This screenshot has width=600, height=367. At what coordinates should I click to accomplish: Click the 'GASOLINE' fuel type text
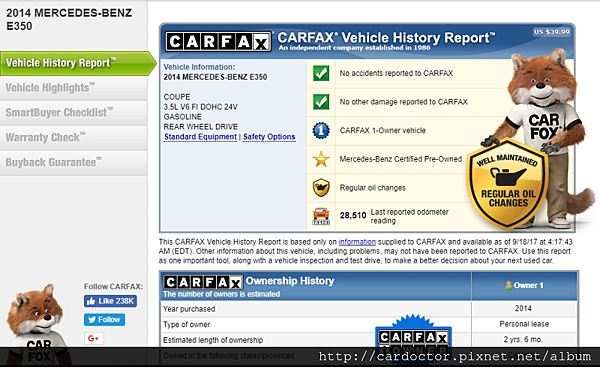(183, 117)
